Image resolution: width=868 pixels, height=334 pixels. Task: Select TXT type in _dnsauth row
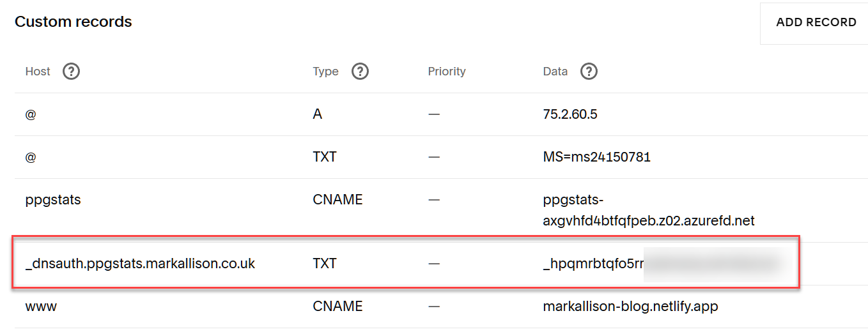(x=325, y=264)
